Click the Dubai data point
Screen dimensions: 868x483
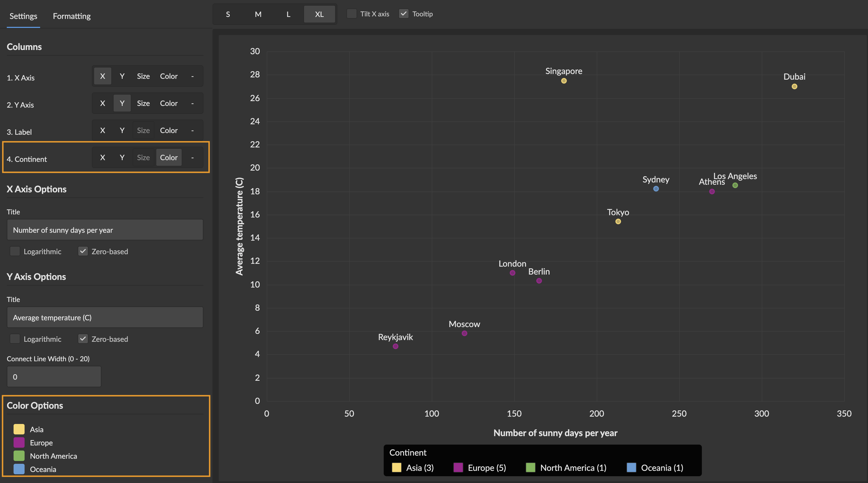(x=794, y=86)
